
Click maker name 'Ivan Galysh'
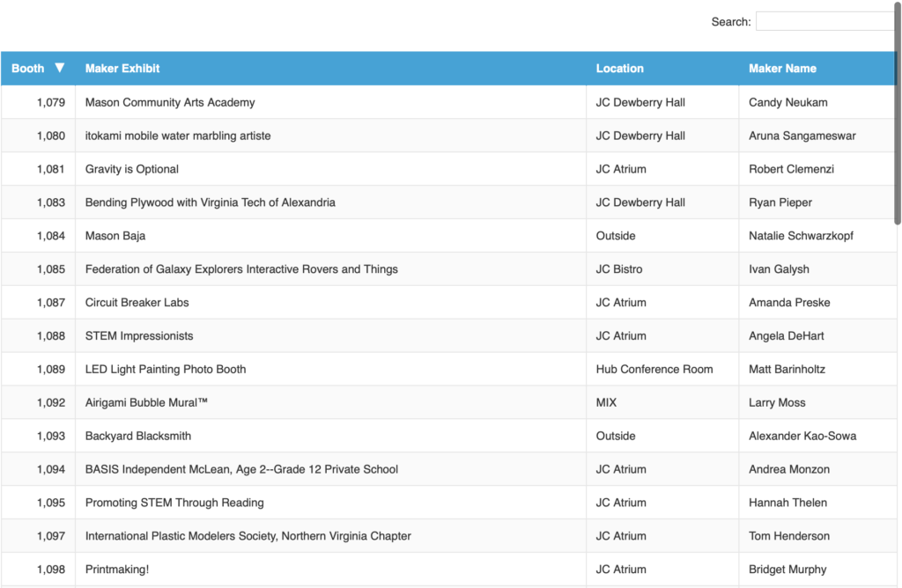[779, 269]
